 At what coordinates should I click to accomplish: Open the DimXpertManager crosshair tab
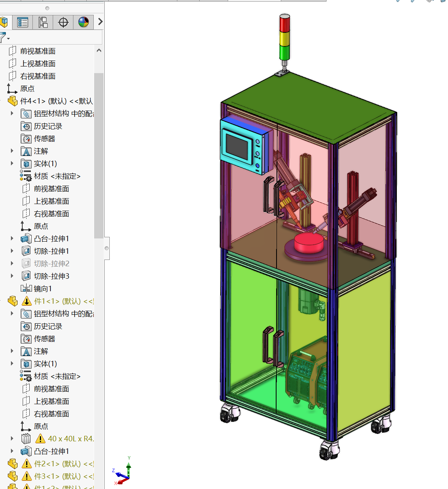[x=63, y=22]
